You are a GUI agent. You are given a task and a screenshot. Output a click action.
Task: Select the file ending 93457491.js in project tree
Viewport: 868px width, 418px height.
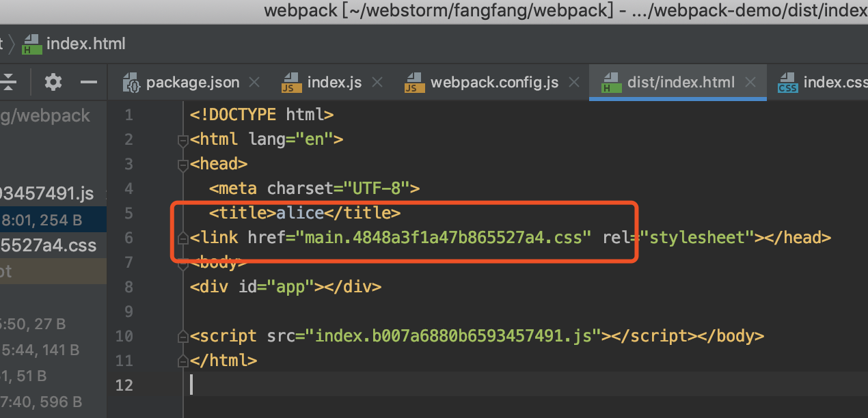tap(46, 194)
